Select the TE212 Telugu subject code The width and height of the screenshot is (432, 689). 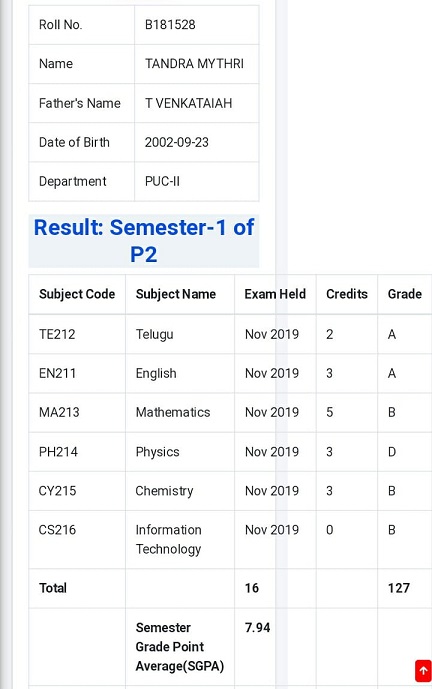tap(57, 334)
